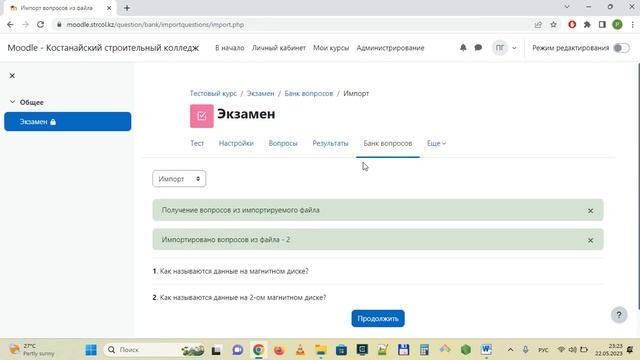This screenshot has width=640, height=360.
Task: Click the taskbar Поиск search box
Action: coord(154,350)
